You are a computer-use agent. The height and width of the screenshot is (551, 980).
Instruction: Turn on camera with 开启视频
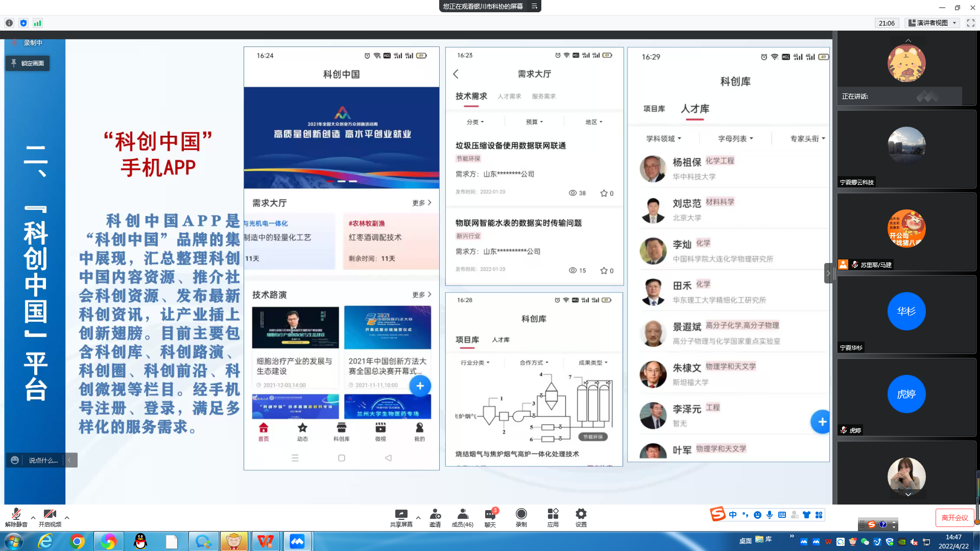tap(50, 517)
